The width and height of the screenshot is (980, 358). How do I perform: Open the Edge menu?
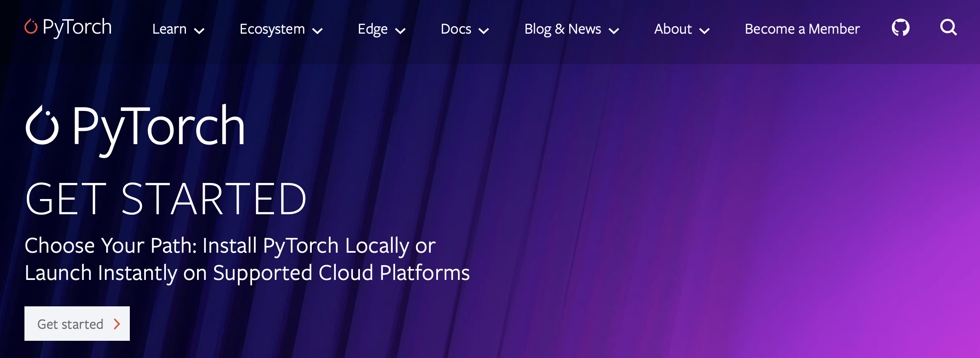(x=373, y=29)
